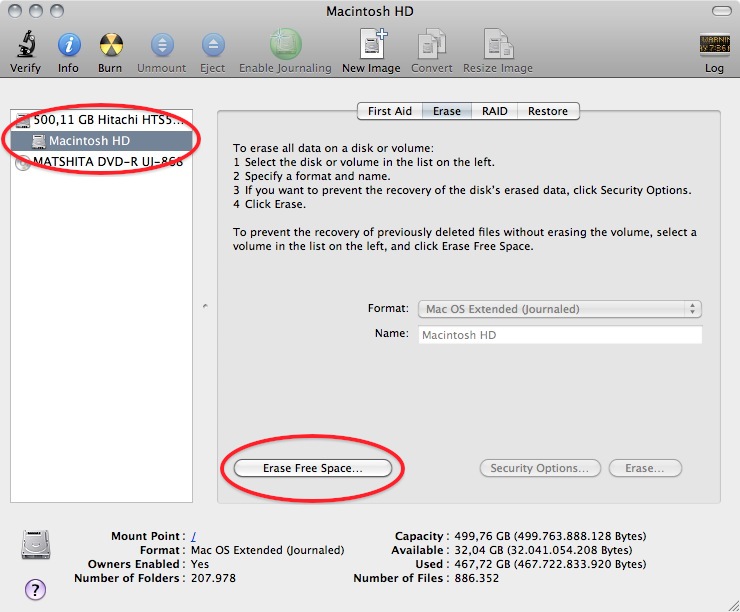Open the Log viewer icon
The width and height of the screenshot is (740, 612).
[x=714, y=46]
